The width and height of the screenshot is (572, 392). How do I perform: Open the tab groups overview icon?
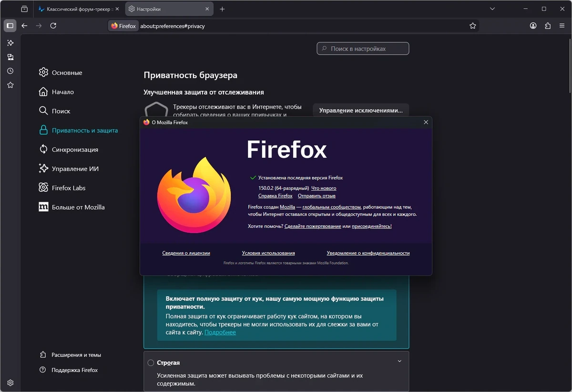24,9
